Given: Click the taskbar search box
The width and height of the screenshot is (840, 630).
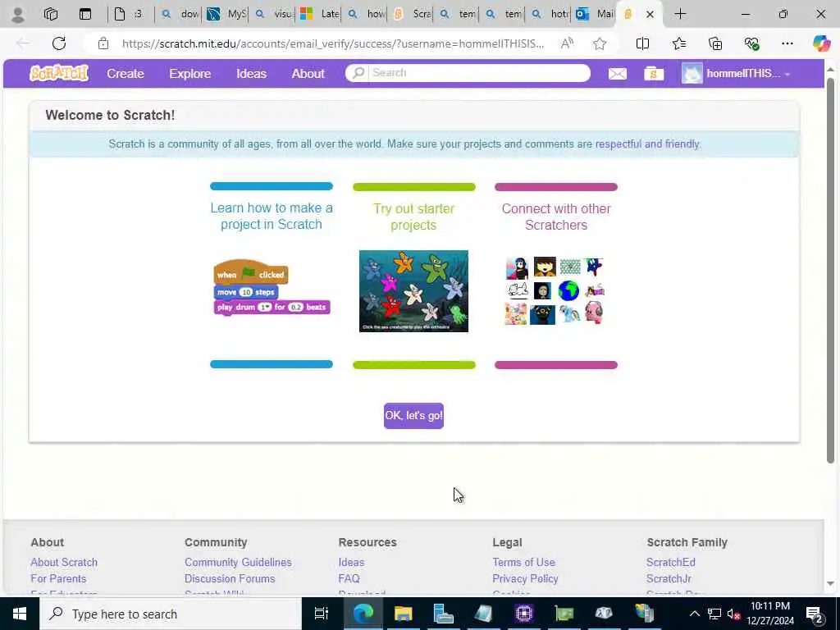Looking at the screenshot, I should click(x=171, y=614).
